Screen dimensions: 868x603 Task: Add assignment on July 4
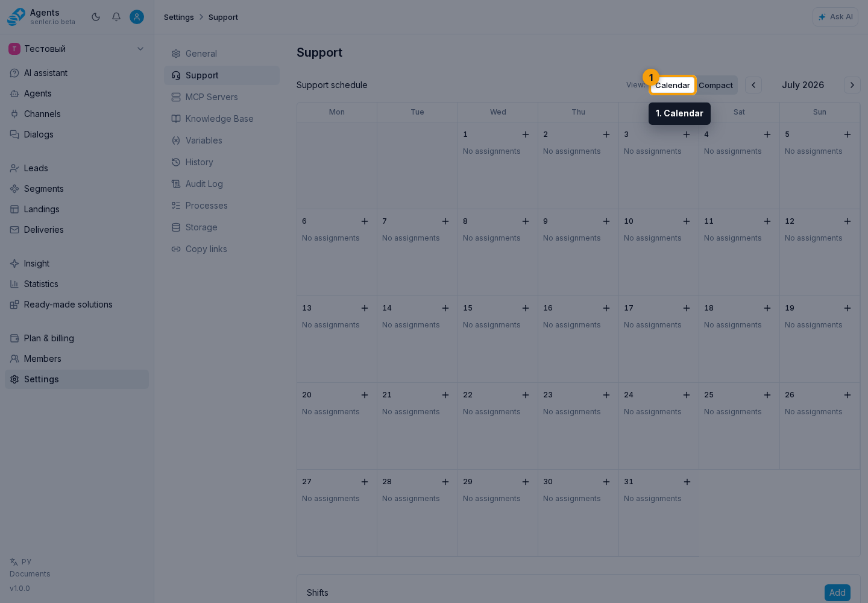767,134
